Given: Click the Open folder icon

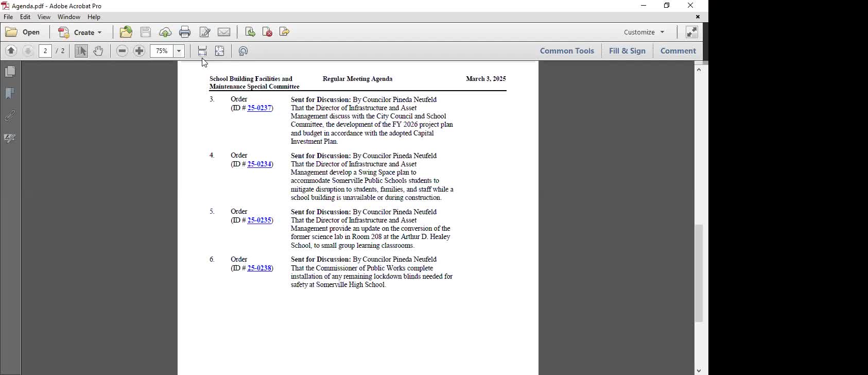Looking at the screenshot, I should click(x=11, y=32).
